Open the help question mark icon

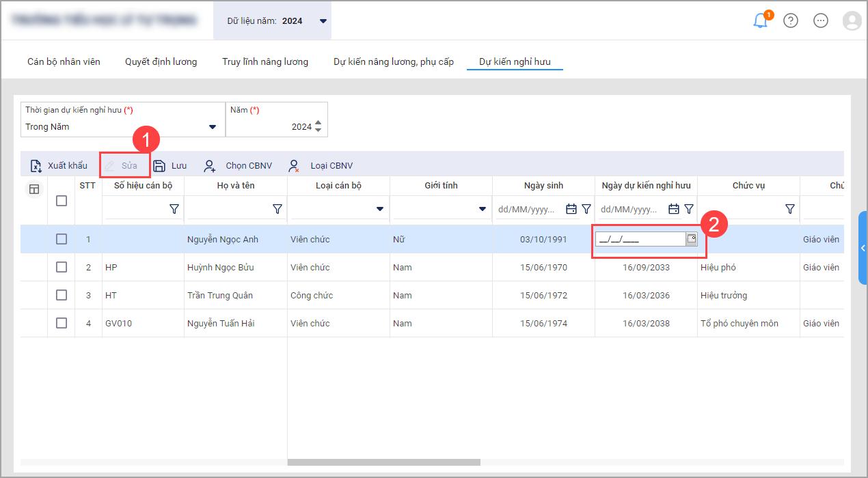(791, 20)
